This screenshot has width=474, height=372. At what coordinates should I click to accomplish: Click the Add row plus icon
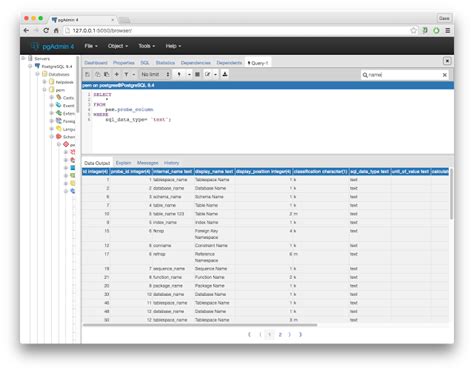click(x=117, y=74)
